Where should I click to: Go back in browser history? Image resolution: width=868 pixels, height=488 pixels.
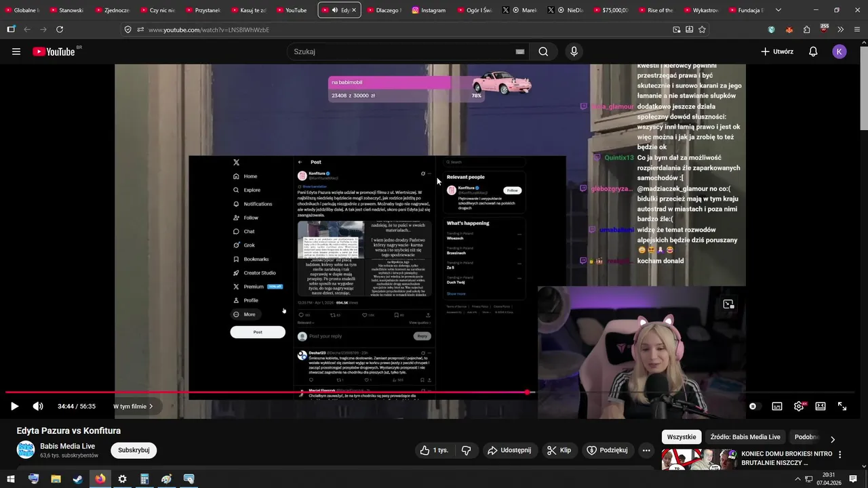27,29
